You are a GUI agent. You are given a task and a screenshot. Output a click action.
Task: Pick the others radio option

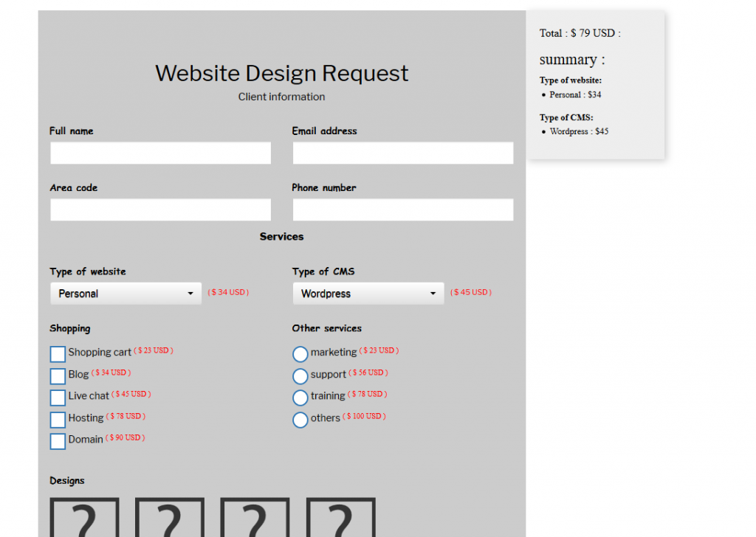pos(300,420)
